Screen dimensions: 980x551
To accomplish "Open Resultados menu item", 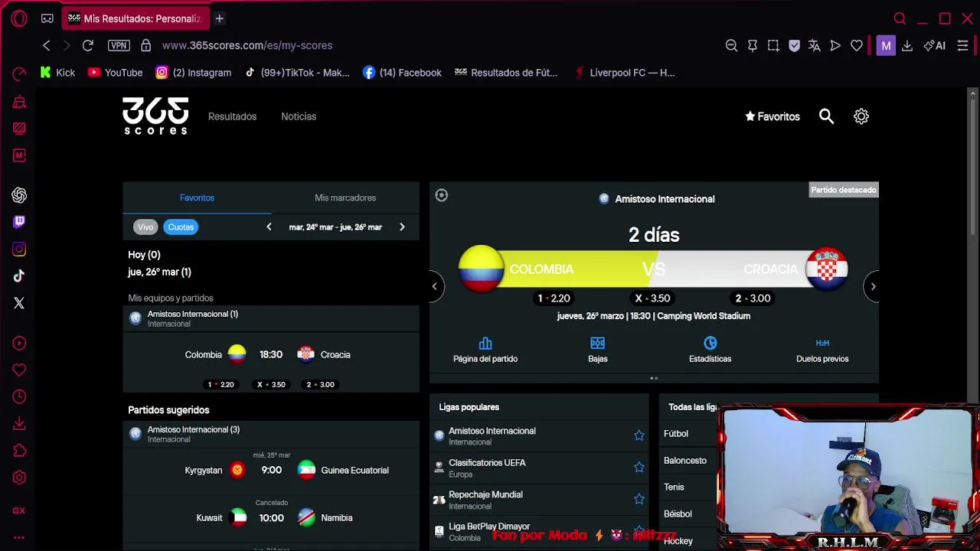I will click(232, 116).
